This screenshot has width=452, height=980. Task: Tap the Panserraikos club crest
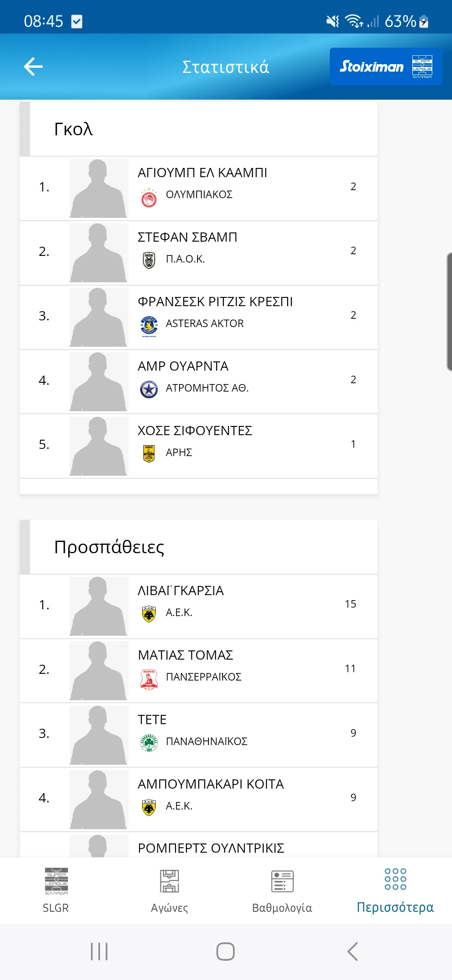point(149,679)
